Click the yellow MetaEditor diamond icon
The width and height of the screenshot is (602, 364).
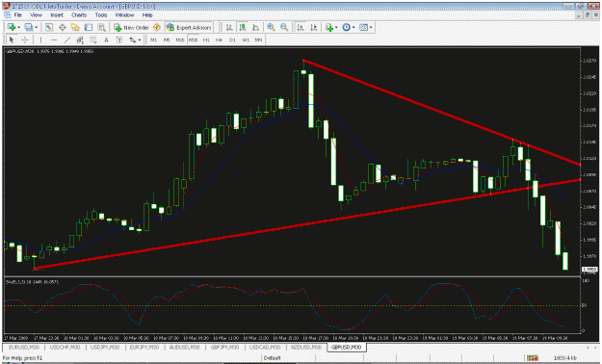[x=157, y=27]
